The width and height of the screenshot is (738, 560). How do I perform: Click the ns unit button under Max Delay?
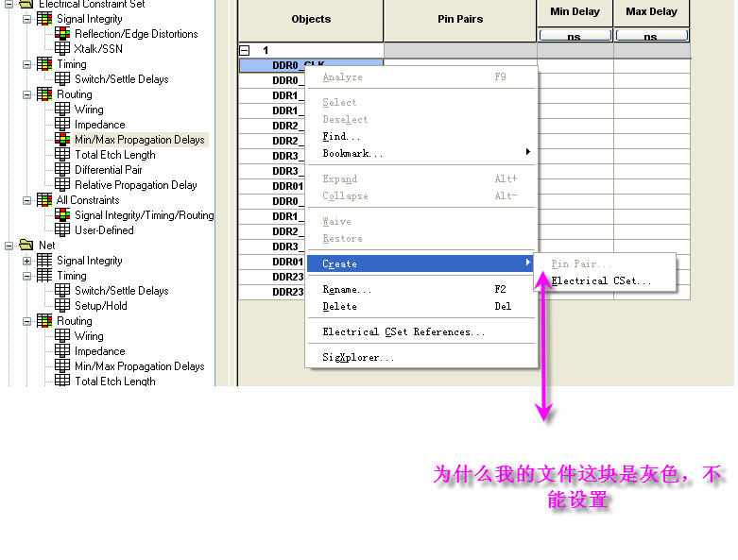(651, 36)
